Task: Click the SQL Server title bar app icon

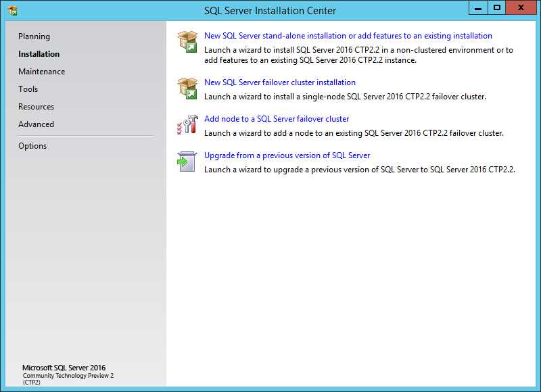Action: 12,11
